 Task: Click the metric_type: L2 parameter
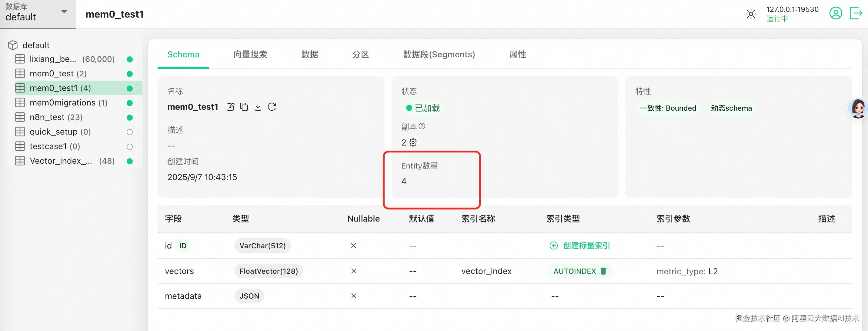pyautogui.click(x=687, y=271)
